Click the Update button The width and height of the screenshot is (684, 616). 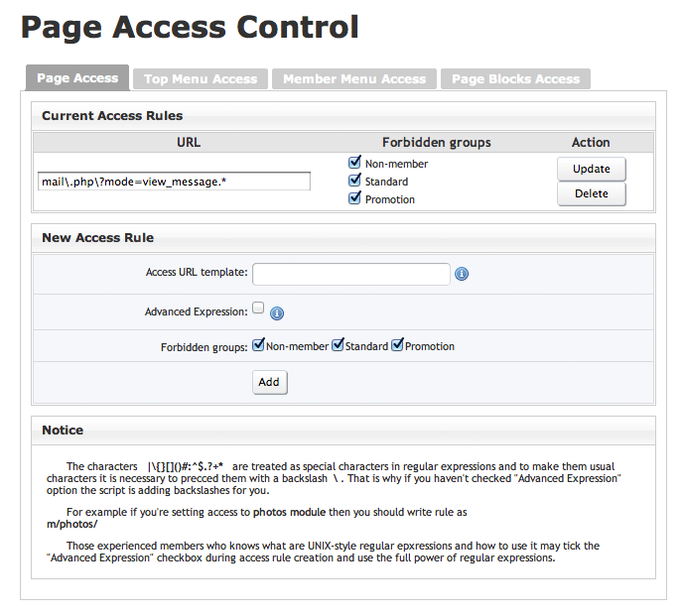tap(592, 169)
